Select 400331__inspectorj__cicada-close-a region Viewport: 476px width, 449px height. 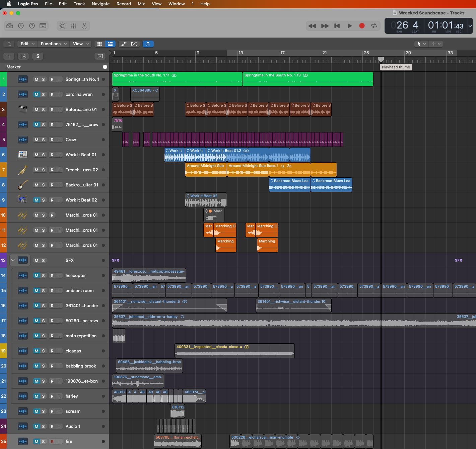pyautogui.click(x=234, y=351)
